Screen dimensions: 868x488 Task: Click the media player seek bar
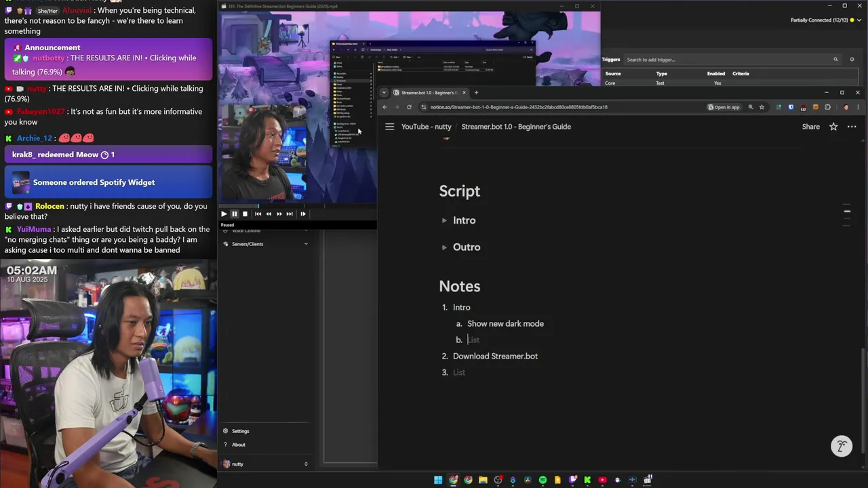tap(298, 205)
